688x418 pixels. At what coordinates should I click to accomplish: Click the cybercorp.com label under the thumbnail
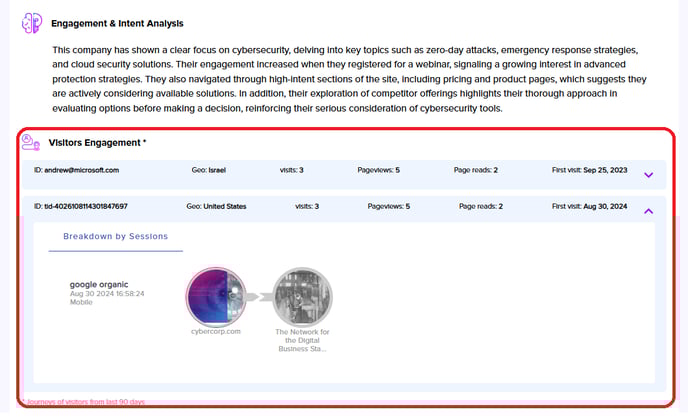click(x=215, y=331)
